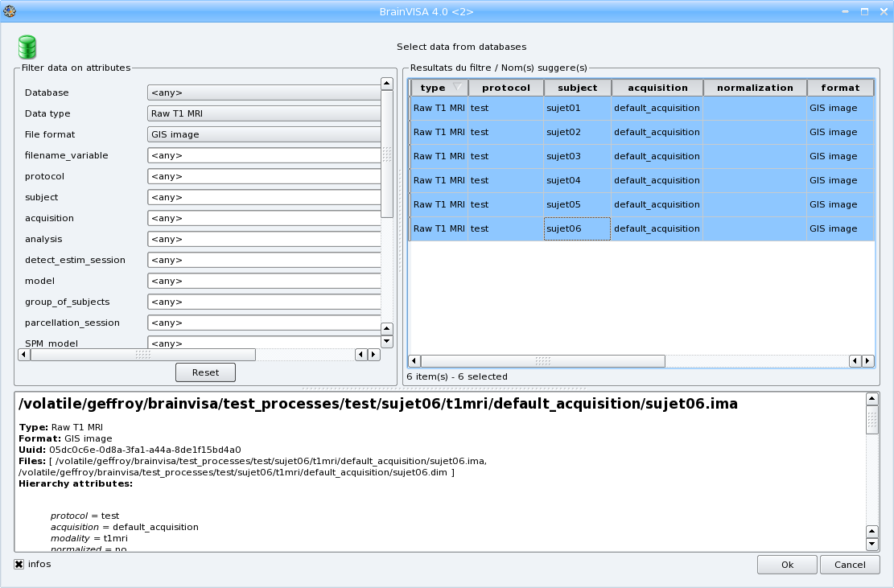The width and height of the screenshot is (894, 588).
Task: Click sort arrow on type column
Action: pyautogui.click(x=457, y=87)
